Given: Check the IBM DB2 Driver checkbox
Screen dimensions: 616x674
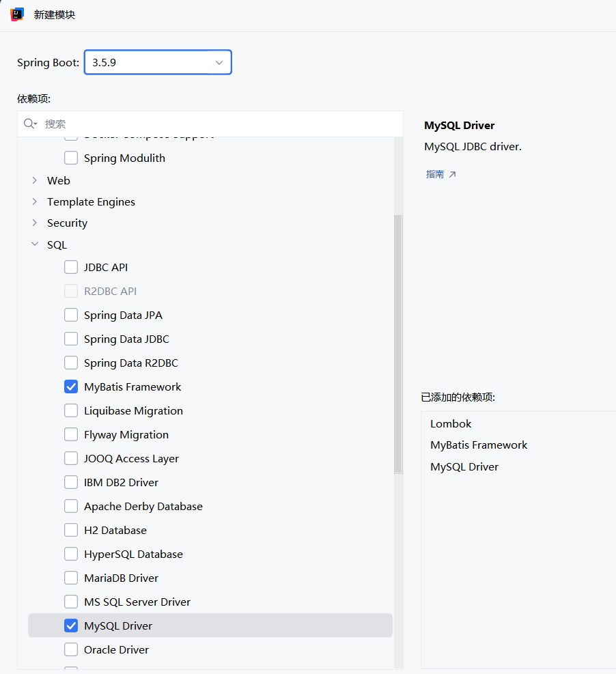Looking at the screenshot, I should 71,482.
